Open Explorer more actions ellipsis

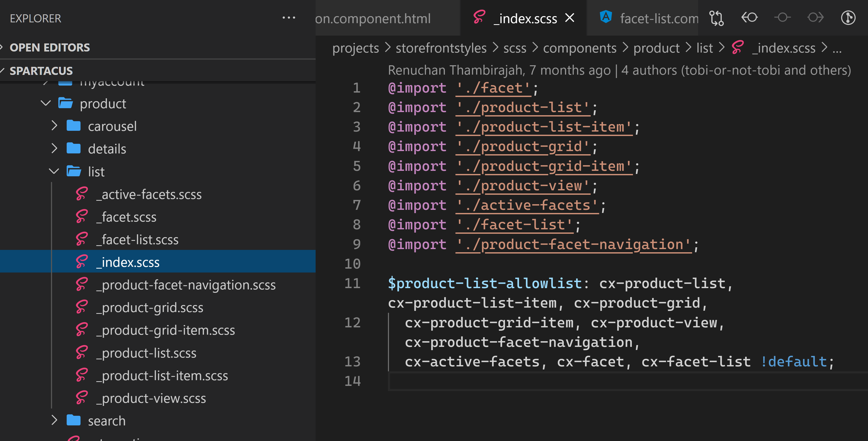(x=289, y=18)
